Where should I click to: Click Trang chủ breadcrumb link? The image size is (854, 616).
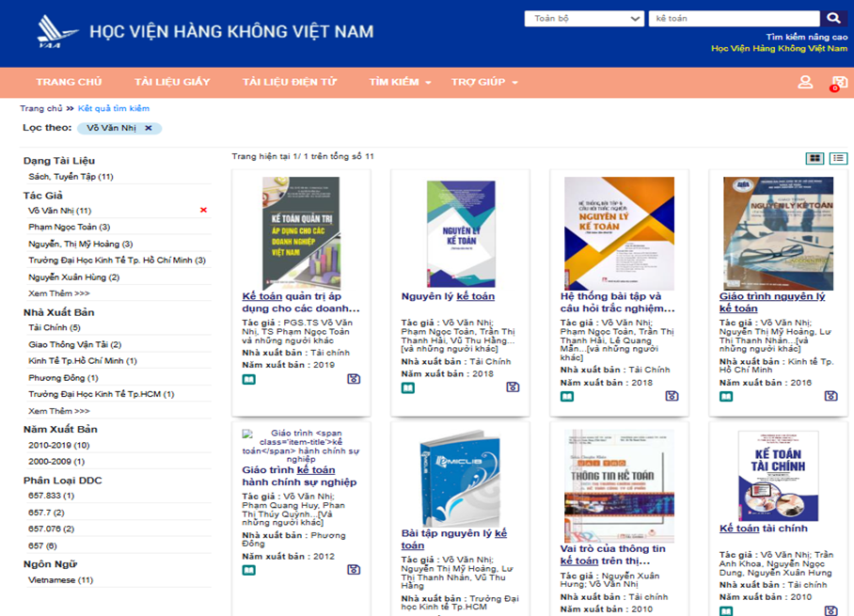(x=41, y=108)
